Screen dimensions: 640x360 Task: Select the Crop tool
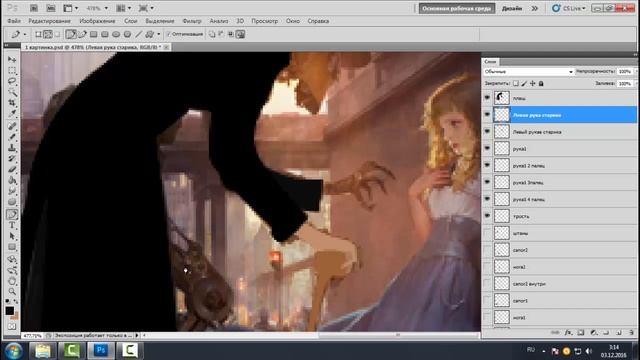tap(12, 103)
